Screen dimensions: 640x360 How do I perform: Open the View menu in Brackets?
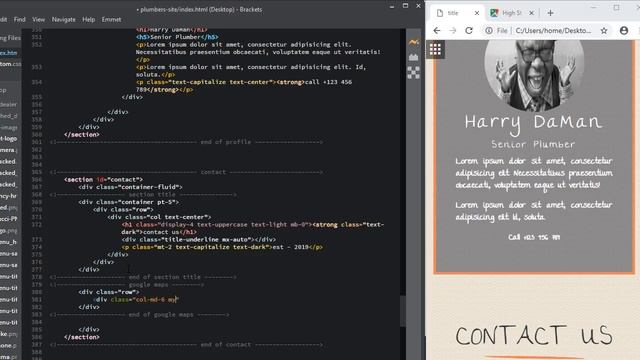[x=39, y=19]
